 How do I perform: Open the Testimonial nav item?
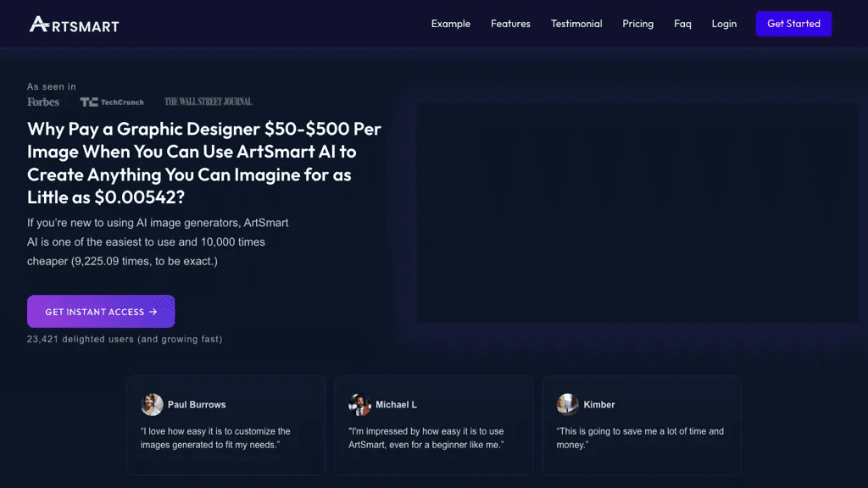576,24
